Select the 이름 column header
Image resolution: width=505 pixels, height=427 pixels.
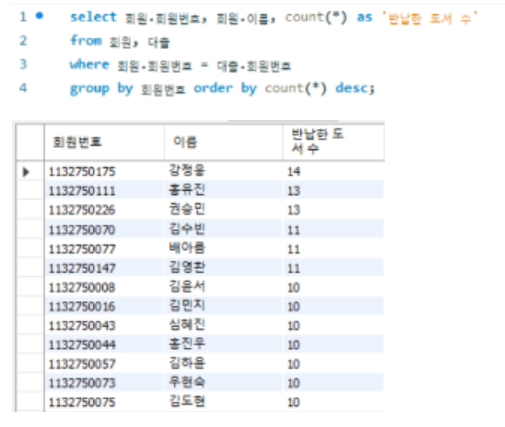[x=223, y=142]
